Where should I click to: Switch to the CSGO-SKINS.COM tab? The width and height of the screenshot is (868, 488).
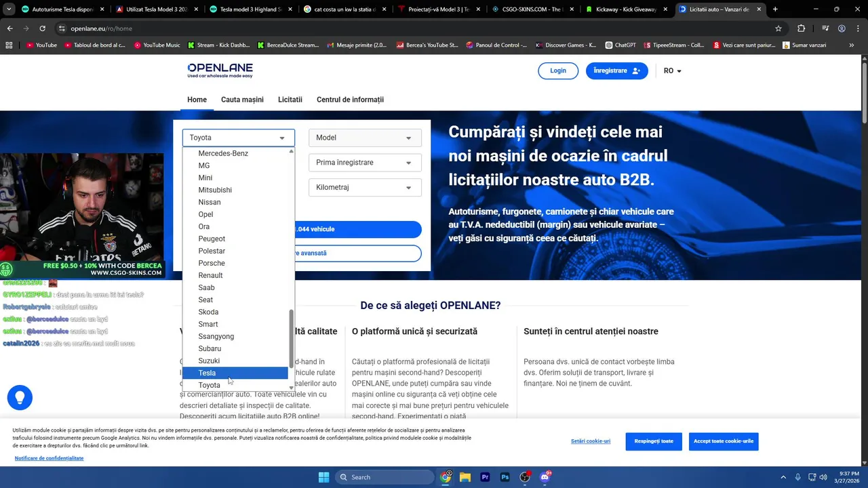532,9
